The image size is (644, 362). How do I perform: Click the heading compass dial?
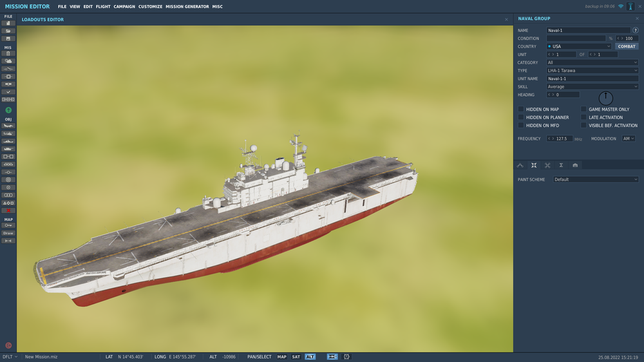pos(606,98)
